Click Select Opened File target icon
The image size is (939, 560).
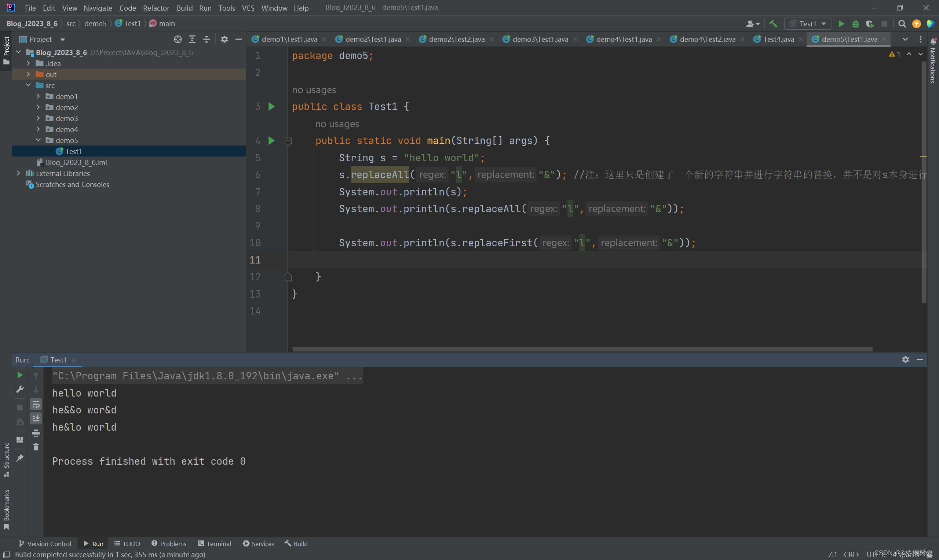[178, 39]
